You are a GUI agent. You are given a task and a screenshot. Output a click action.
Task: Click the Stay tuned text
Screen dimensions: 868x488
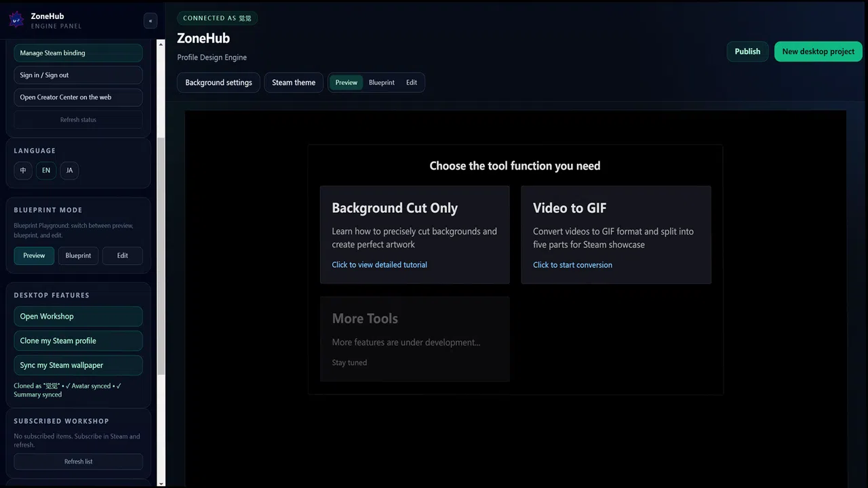pyautogui.click(x=349, y=363)
